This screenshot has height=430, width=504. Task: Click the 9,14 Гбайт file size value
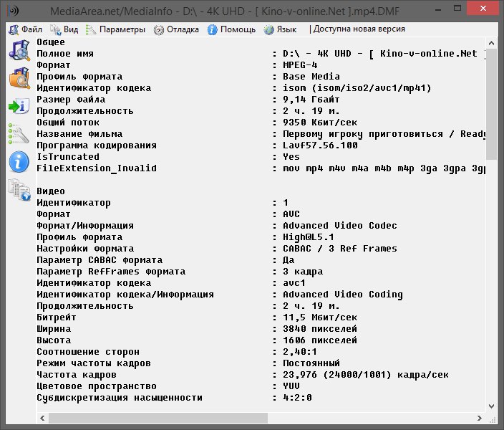pyautogui.click(x=311, y=100)
